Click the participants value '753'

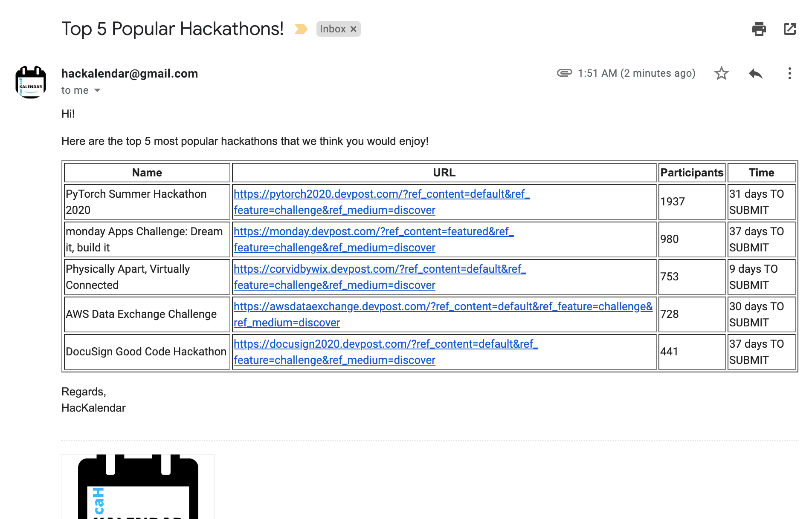click(670, 277)
